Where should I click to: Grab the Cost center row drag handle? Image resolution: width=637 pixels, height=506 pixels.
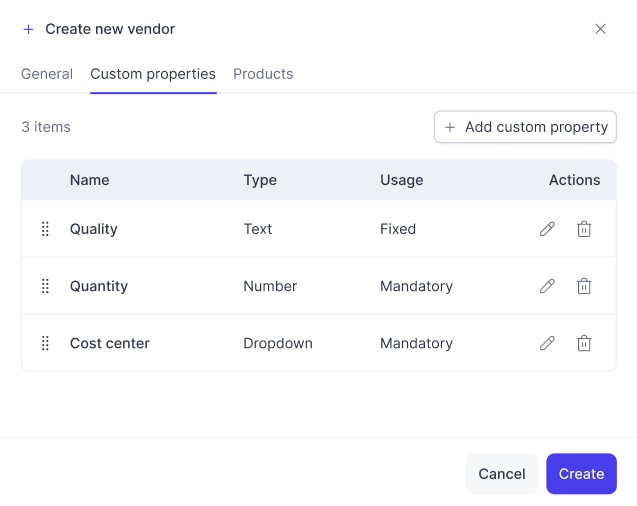click(46, 344)
